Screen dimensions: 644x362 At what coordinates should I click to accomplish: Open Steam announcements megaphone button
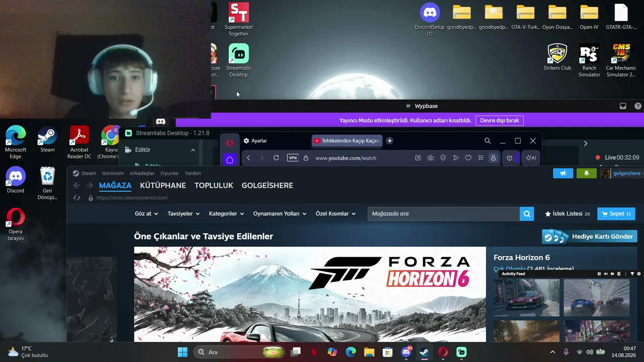pyautogui.click(x=563, y=173)
